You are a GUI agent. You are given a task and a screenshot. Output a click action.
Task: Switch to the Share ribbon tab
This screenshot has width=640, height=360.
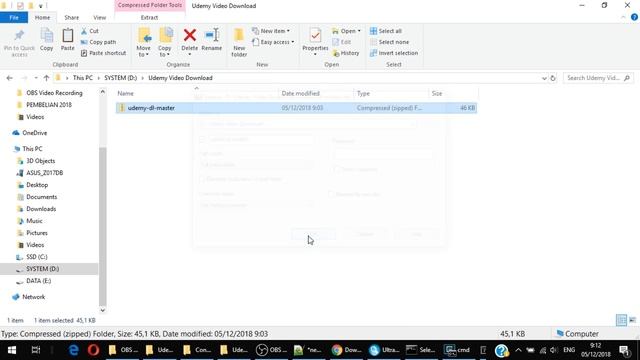point(71,18)
